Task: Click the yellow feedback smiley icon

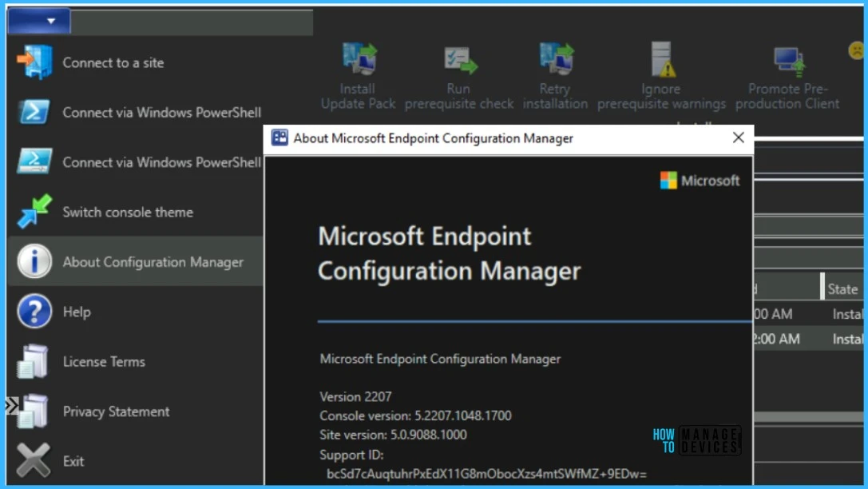Action: click(856, 51)
